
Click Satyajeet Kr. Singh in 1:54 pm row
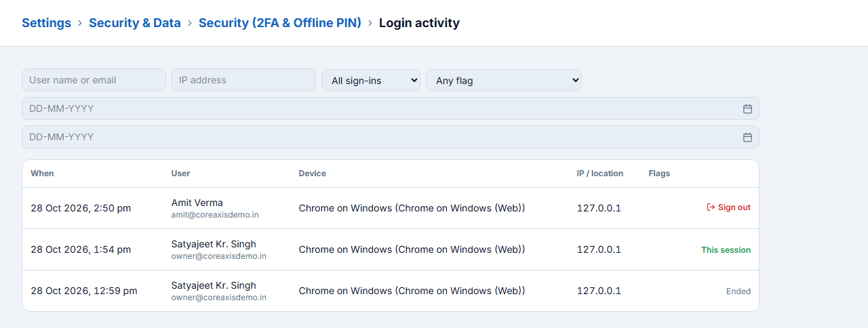[x=214, y=244]
